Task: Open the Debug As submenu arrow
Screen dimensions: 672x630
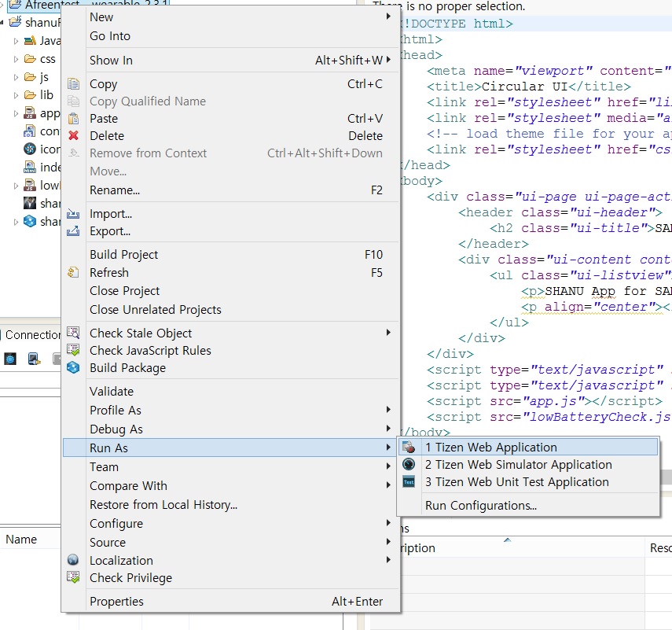Action: coord(388,429)
